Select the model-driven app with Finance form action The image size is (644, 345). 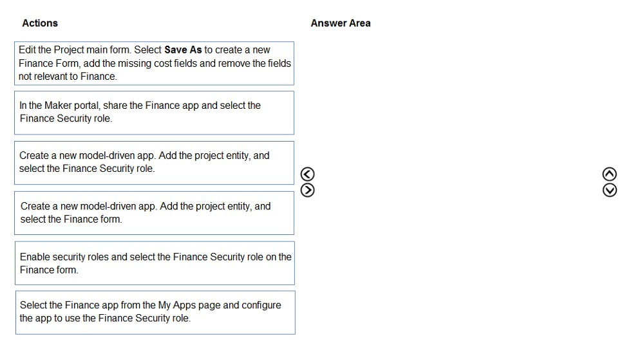(154, 213)
